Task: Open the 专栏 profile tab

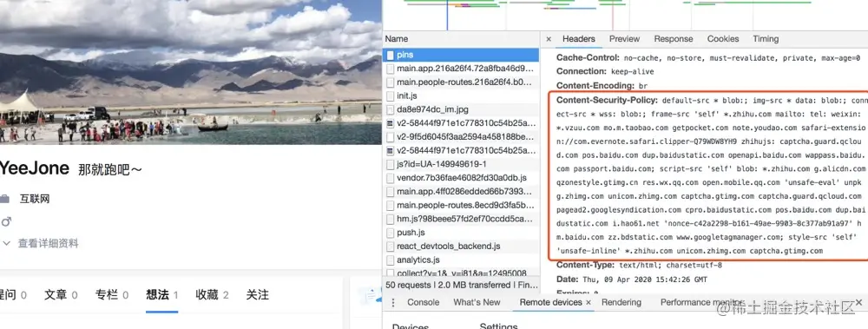Action: (112, 295)
